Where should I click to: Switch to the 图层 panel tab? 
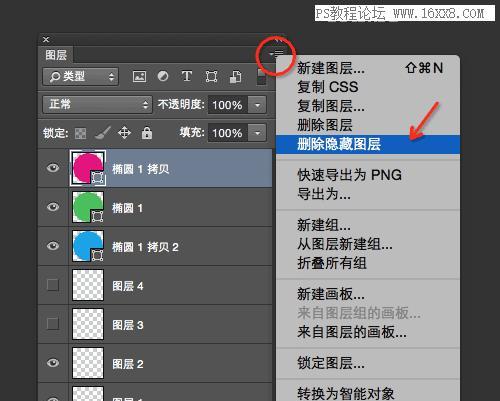pos(56,55)
